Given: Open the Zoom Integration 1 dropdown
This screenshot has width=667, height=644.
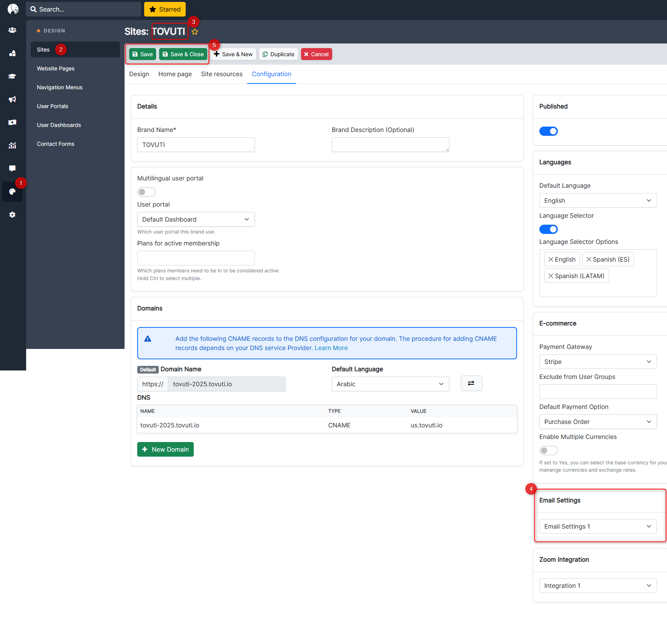Looking at the screenshot, I should tap(598, 586).
